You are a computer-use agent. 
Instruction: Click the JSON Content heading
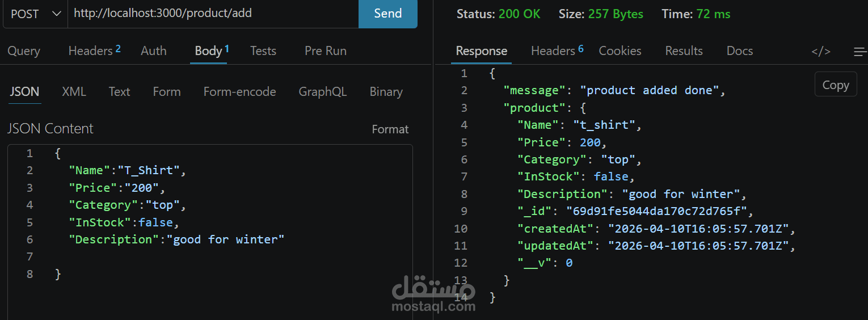click(x=50, y=129)
